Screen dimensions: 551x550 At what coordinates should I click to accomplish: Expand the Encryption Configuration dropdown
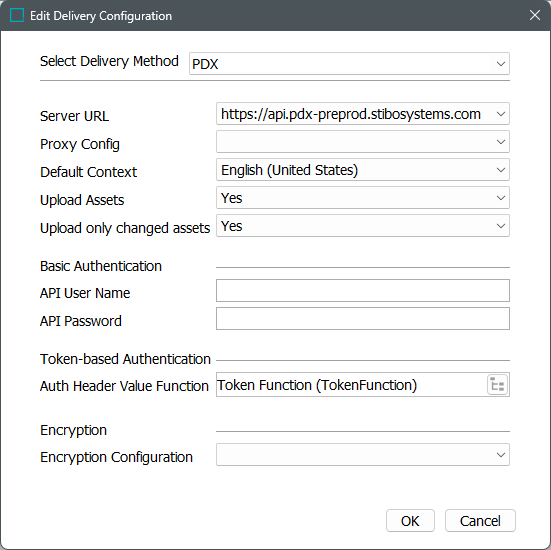click(x=363, y=455)
